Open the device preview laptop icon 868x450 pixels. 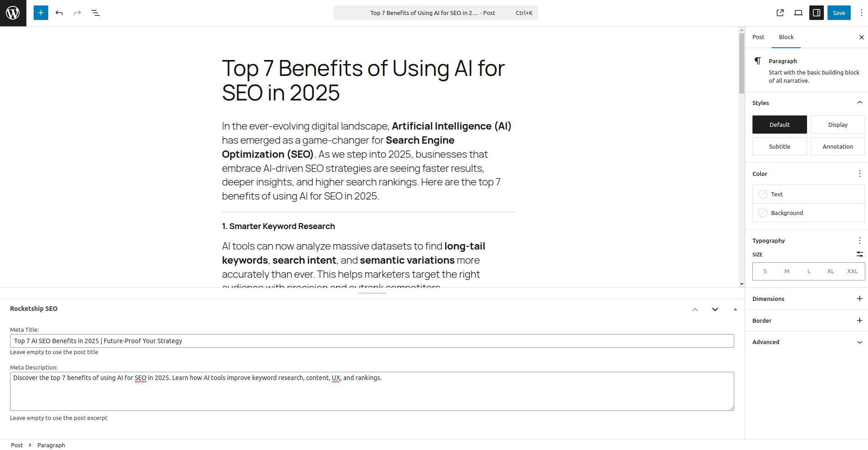[x=798, y=13]
